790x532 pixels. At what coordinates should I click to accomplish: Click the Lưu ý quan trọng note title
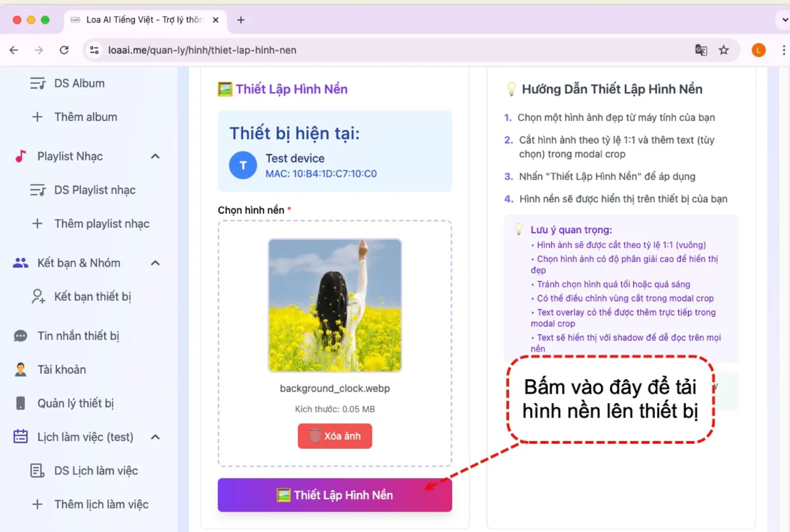click(571, 230)
